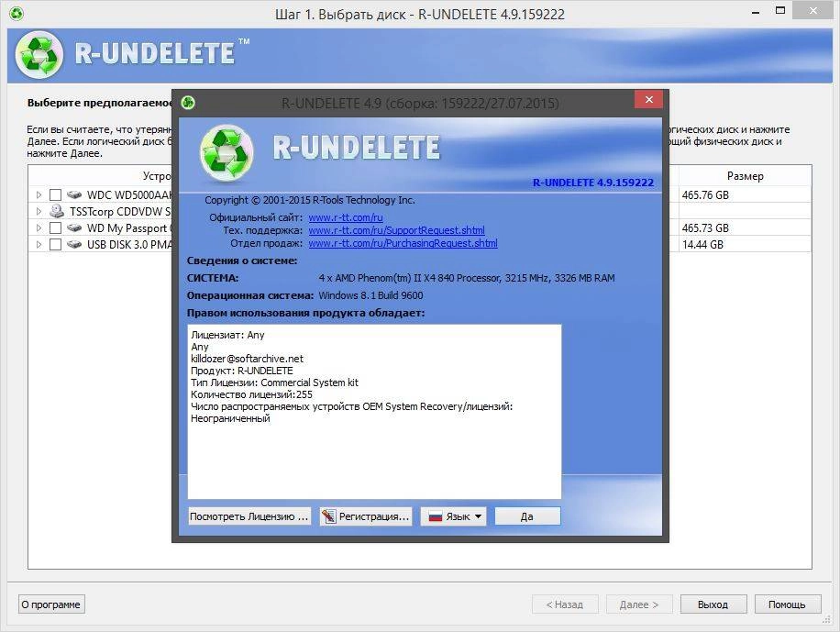Screen dimensions: 840x632
Task: Click the disabled Назад button
Action: pyautogui.click(x=565, y=604)
